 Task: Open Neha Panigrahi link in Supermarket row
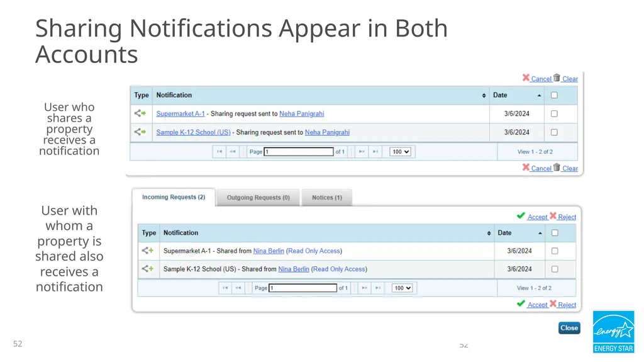pyautogui.click(x=301, y=113)
